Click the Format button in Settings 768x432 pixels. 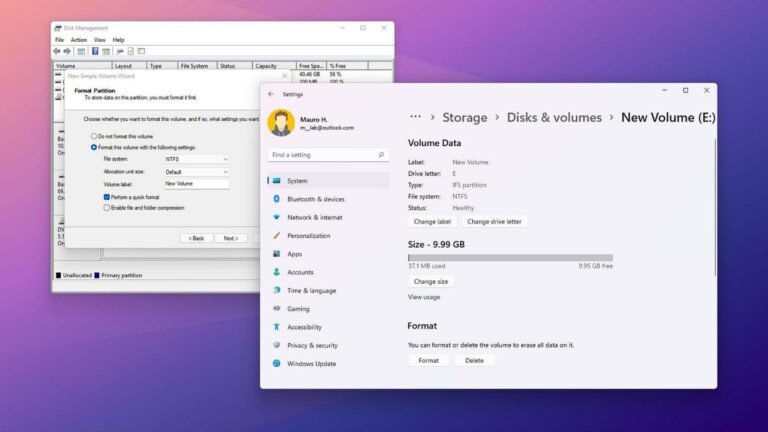click(429, 360)
